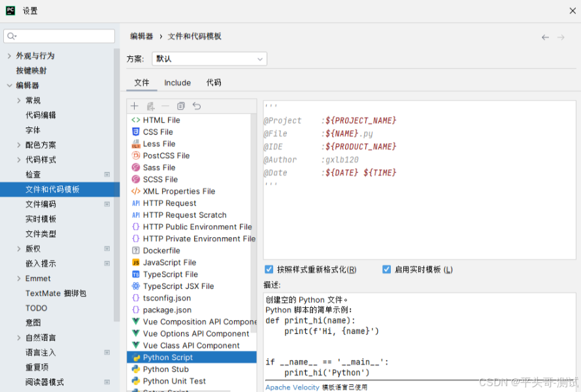This screenshot has width=581, height=392.
Task: Open 文件编码 settings page
Action: pyautogui.click(x=41, y=204)
